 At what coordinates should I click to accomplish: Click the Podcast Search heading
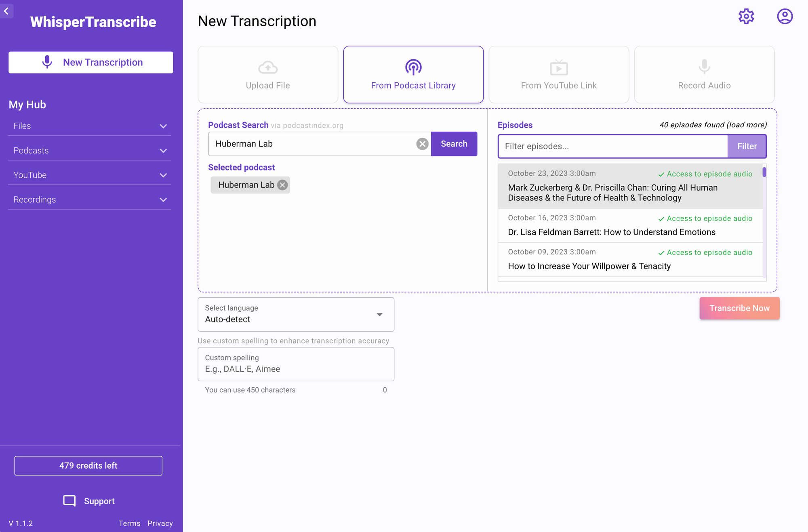238,125
